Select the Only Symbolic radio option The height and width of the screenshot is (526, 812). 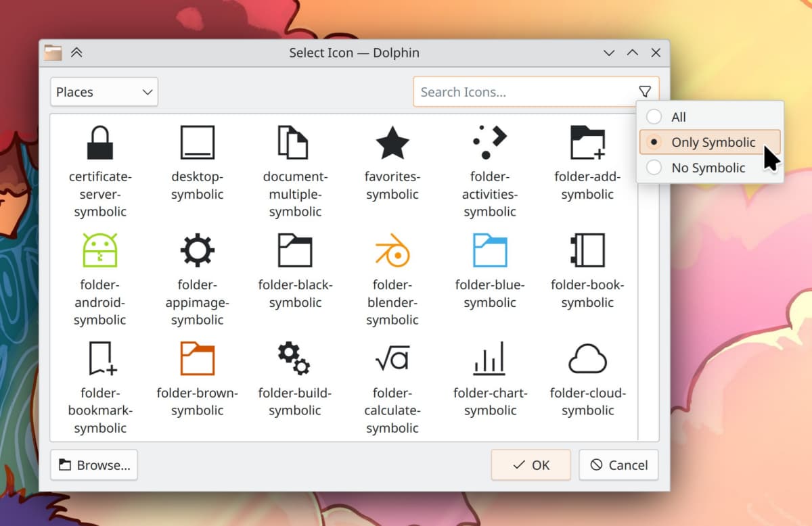pos(709,143)
